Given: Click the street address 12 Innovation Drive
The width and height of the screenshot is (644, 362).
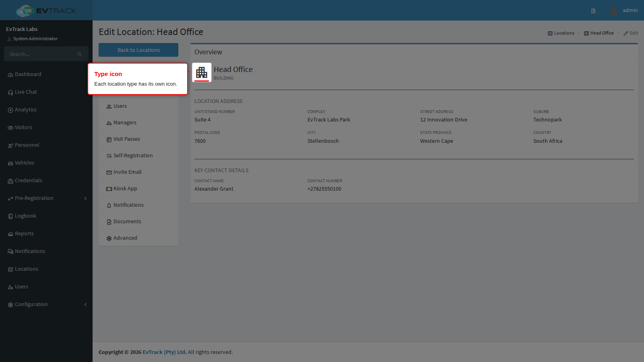Looking at the screenshot, I should pyautogui.click(x=444, y=120).
